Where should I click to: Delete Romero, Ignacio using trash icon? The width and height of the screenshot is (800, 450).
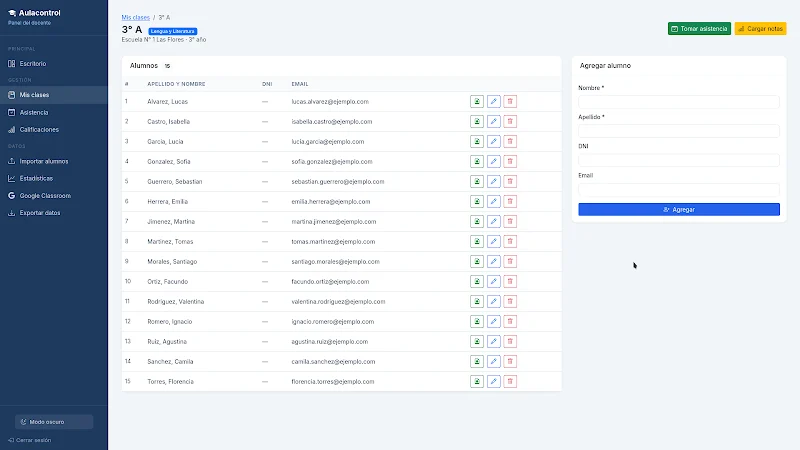tap(510, 321)
